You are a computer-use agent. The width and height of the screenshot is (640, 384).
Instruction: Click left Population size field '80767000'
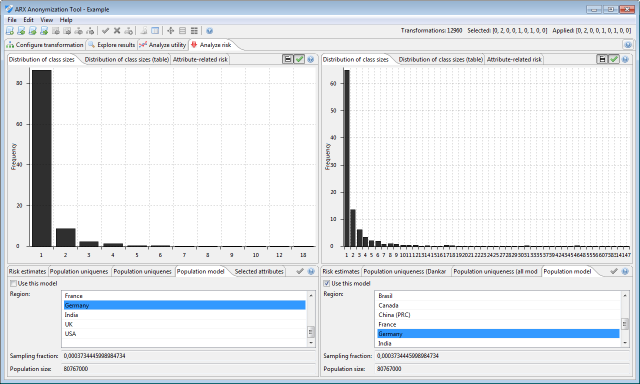click(x=189, y=369)
